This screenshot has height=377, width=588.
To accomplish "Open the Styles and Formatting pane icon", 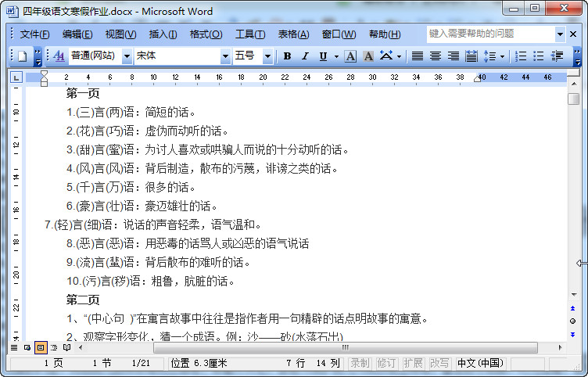I will [59, 56].
